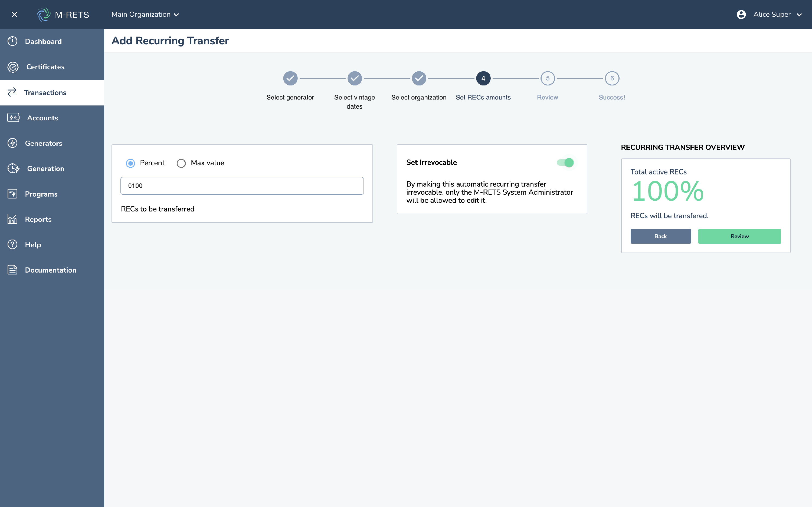The width and height of the screenshot is (812, 507).
Task: Click the Reports chart icon
Action: click(12, 219)
